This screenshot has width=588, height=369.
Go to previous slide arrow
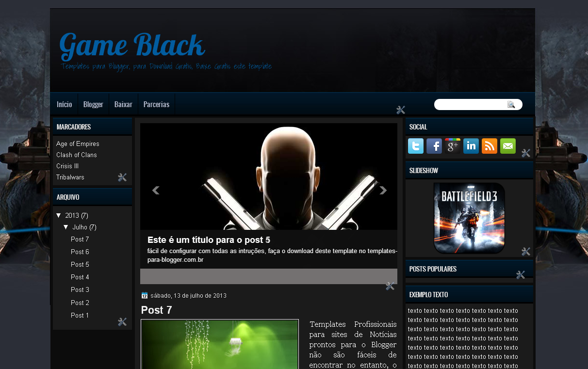156,190
